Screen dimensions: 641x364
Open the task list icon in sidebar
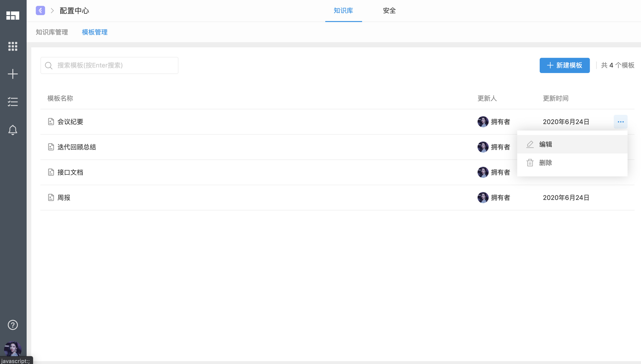click(x=13, y=102)
